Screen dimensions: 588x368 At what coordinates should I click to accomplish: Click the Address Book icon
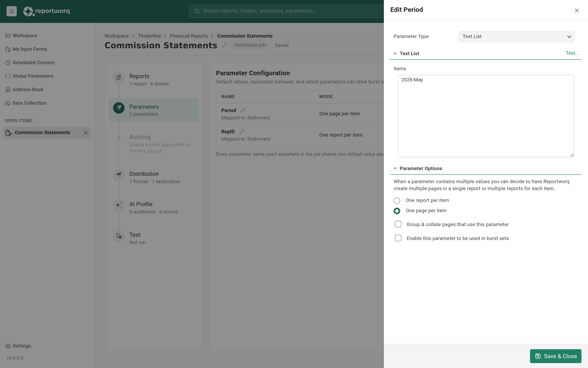[8, 90]
